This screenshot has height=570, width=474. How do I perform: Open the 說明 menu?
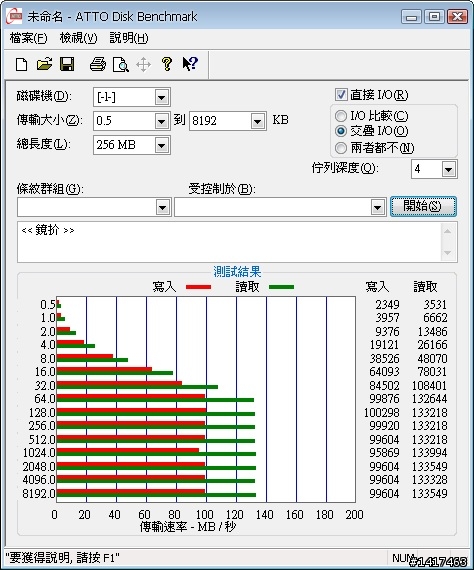129,38
